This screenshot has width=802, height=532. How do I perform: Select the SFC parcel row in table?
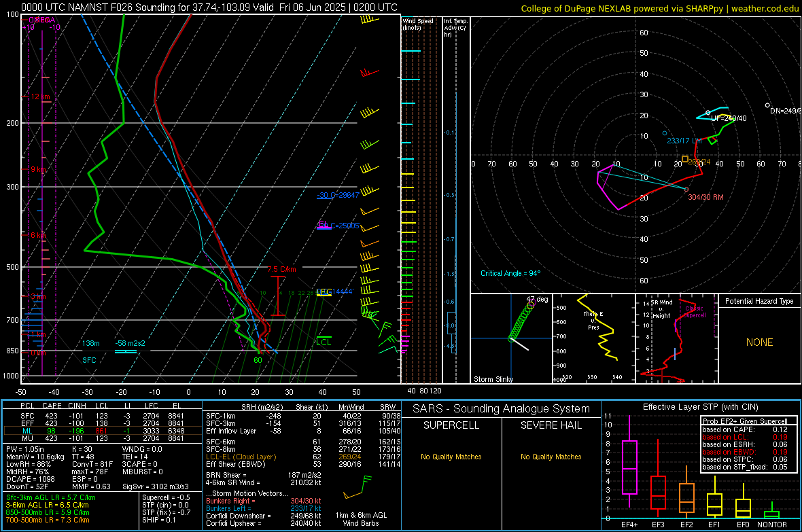[103, 416]
